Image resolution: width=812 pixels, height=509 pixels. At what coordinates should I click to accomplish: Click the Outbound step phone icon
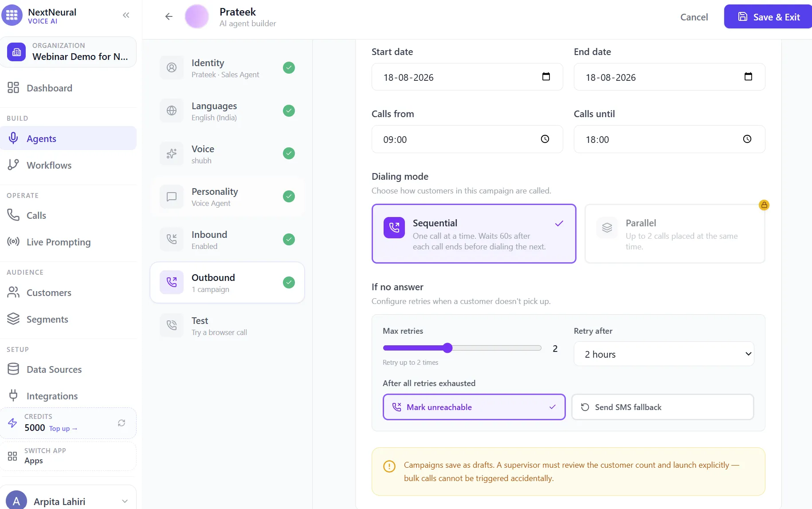(172, 282)
